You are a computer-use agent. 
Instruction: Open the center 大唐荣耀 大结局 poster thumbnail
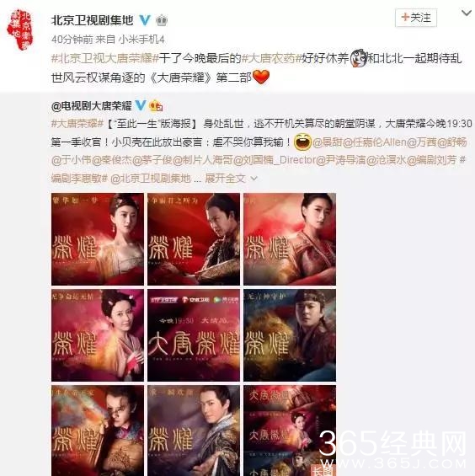(194, 335)
